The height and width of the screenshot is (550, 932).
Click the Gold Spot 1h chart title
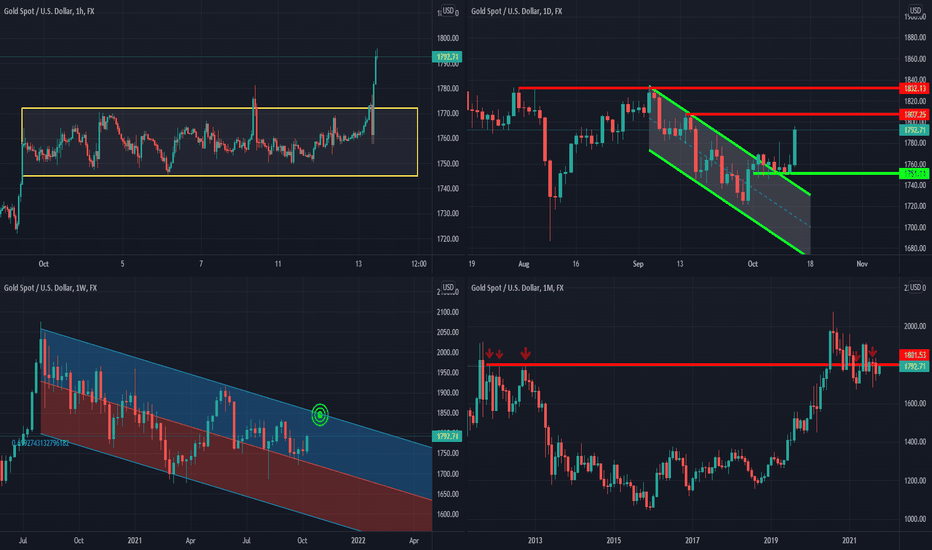pyautogui.click(x=49, y=11)
